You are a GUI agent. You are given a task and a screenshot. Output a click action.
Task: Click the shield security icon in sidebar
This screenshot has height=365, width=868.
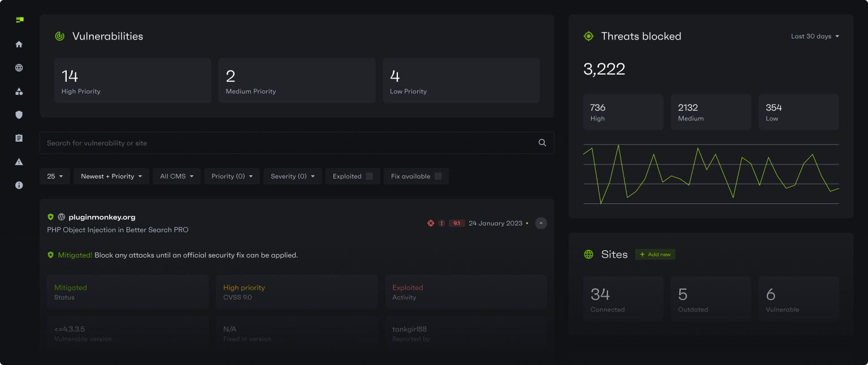tap(19, 114)
